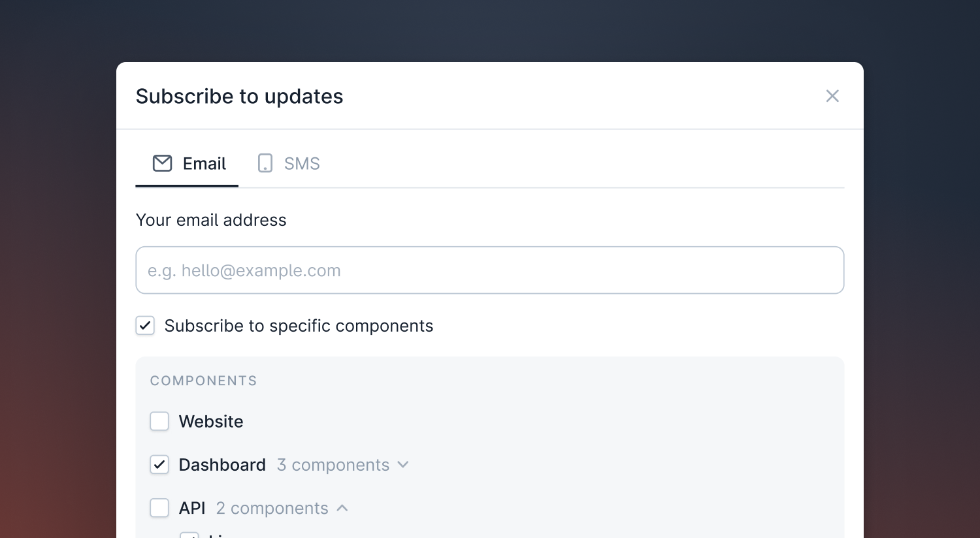This screenshot has width=980, height=538.
Task: Click the Dashboard label text
Action: [222, 465]
